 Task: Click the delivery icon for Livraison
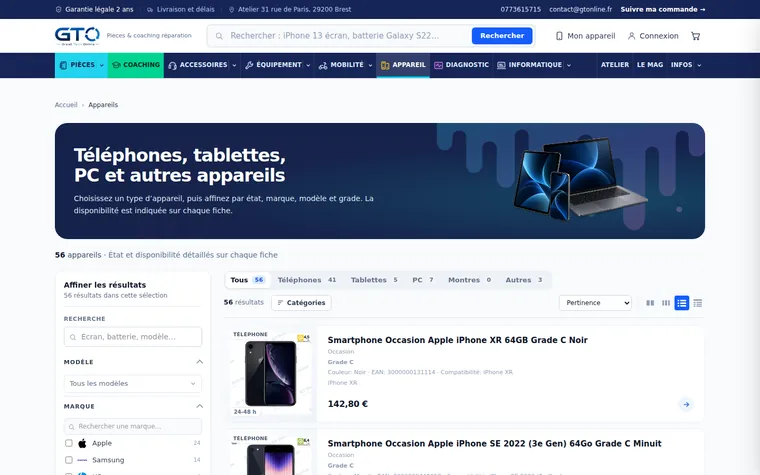click(150, 9)
